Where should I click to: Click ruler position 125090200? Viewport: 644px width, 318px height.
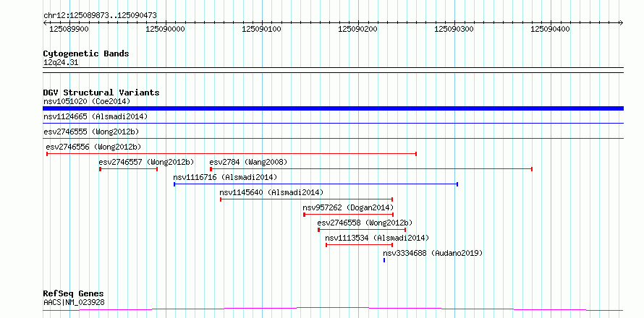tap(357, 29)
